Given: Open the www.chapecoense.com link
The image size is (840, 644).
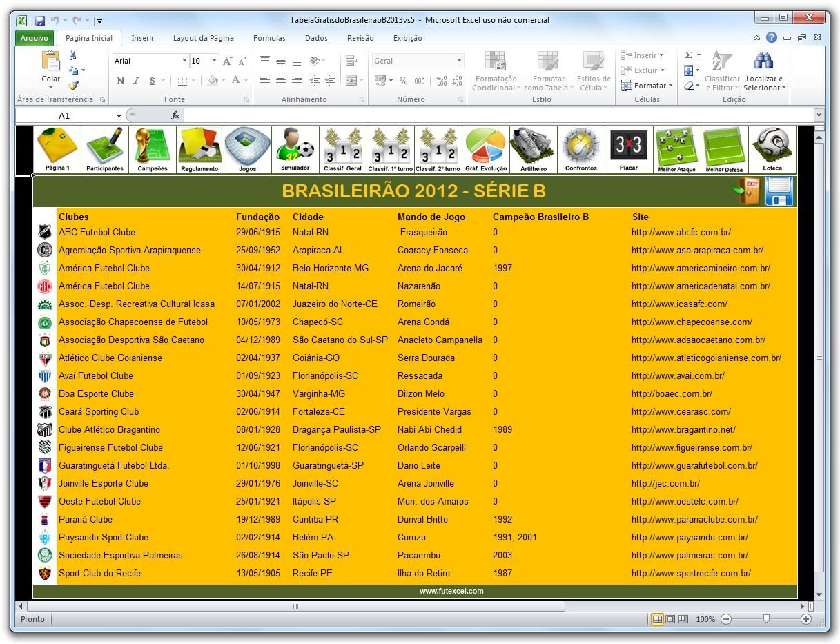Looking at the screenshot, I should (x=692, y=322).
